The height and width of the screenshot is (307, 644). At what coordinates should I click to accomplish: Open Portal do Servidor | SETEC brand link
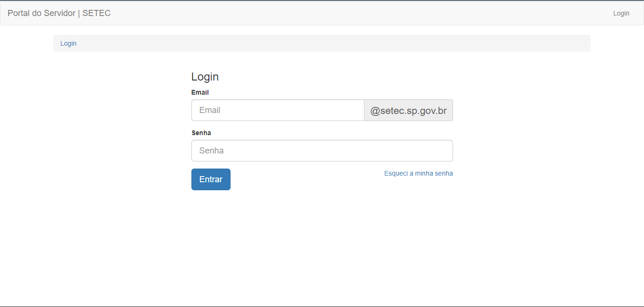59,13
